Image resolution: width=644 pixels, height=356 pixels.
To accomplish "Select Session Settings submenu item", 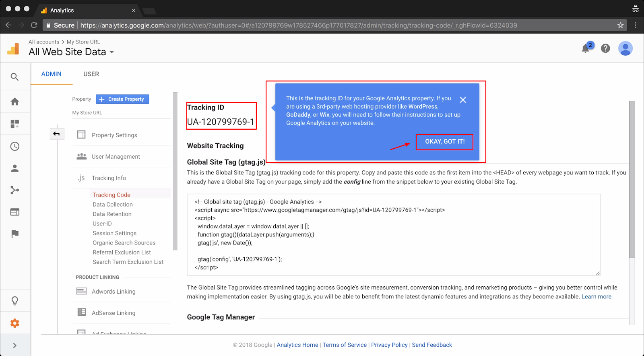I will coord(114,233).
